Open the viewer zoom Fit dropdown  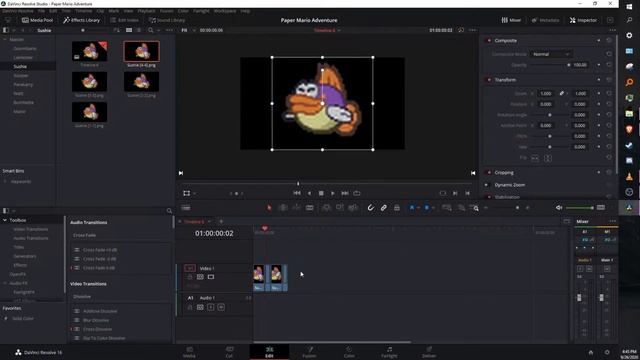[189, 30]
